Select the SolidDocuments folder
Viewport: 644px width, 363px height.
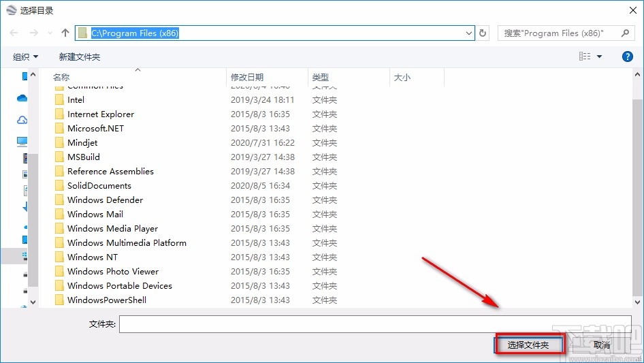[99, 186]
